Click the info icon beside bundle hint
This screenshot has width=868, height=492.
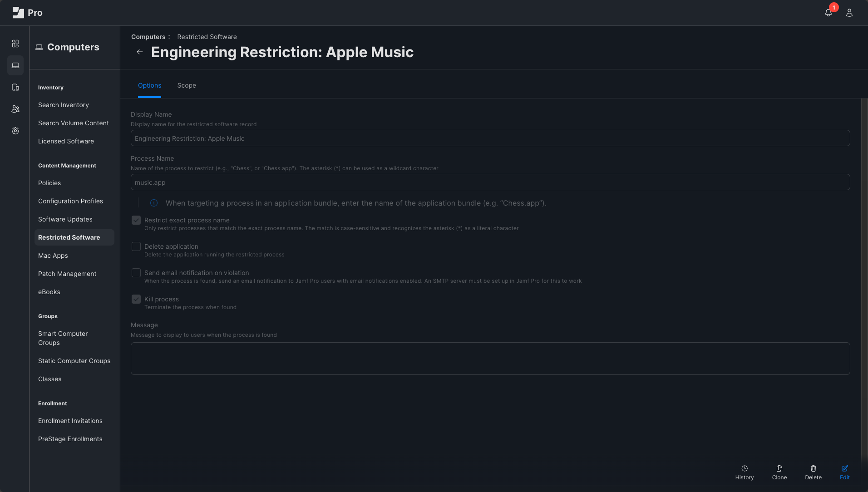[154, 203]
